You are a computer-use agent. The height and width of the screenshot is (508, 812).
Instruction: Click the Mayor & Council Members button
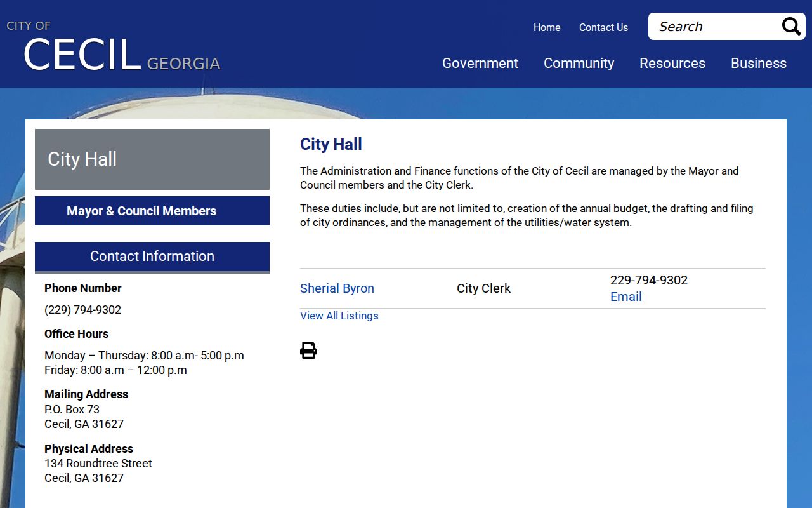click(x=152, y=211)
